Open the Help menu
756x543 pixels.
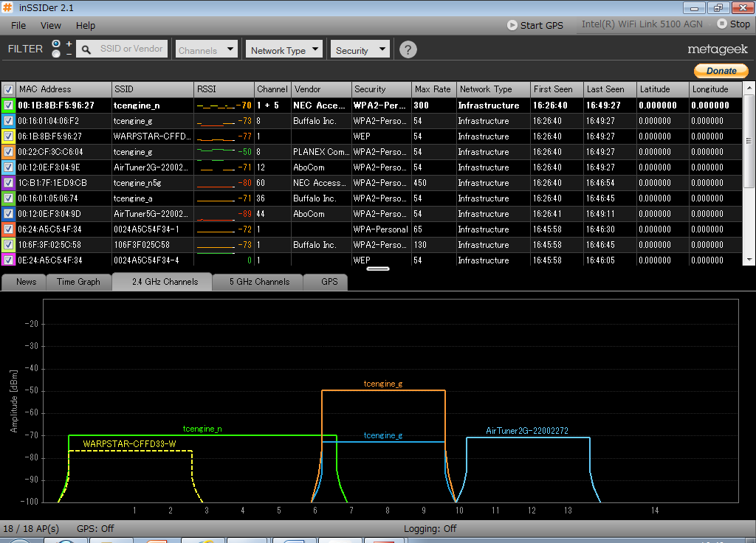point(86,26)
